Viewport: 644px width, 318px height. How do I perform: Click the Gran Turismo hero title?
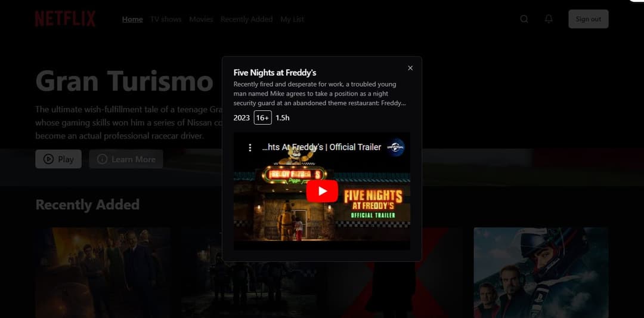tap(124, 81)
